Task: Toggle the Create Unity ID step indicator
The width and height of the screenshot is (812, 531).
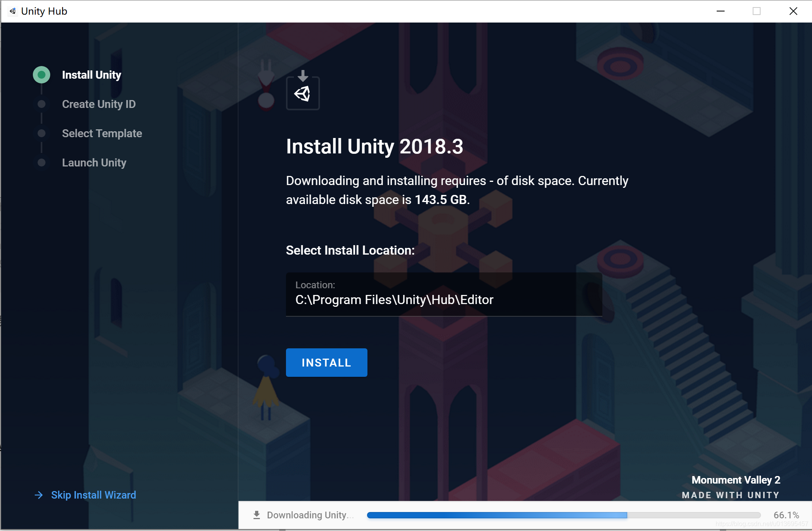Action: pyautogui.click(x=41, y=104)
